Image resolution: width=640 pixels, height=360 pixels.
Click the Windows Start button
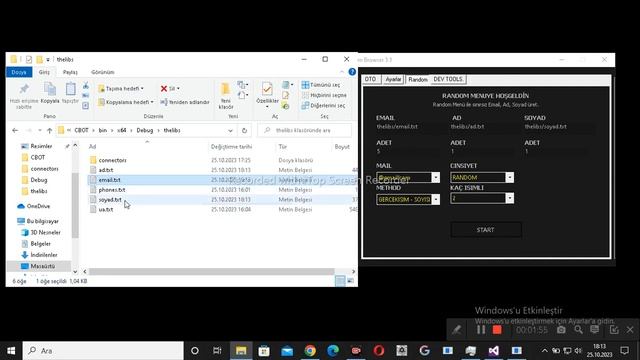tap(11, 351)
